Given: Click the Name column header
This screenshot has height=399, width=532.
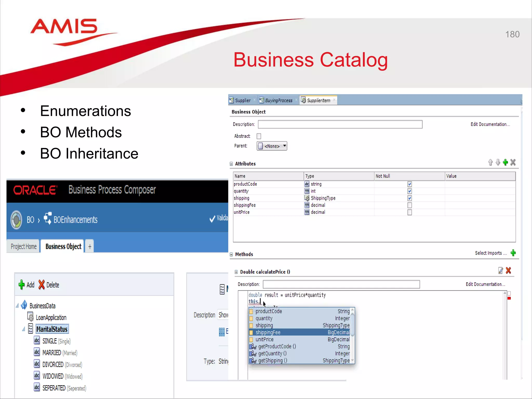Looking at the screenshot, I should coord(269,176).
